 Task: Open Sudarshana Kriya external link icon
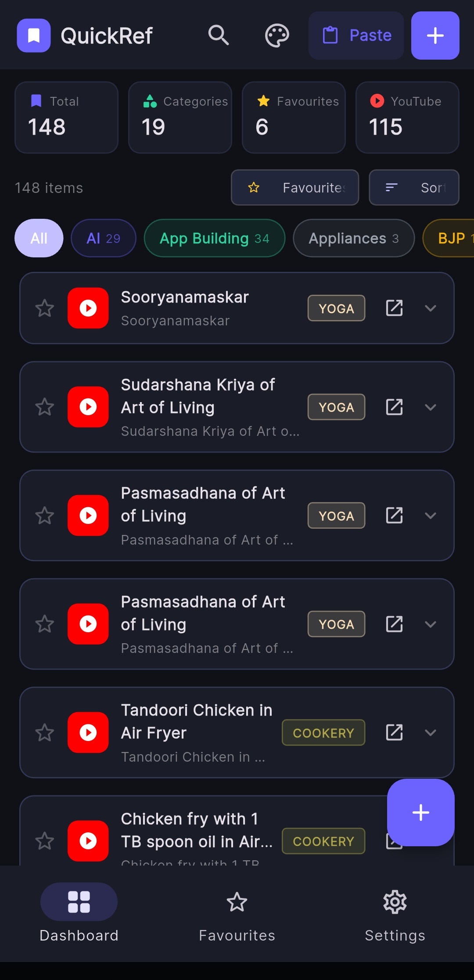pyautogui.click(x=394, y=407)
